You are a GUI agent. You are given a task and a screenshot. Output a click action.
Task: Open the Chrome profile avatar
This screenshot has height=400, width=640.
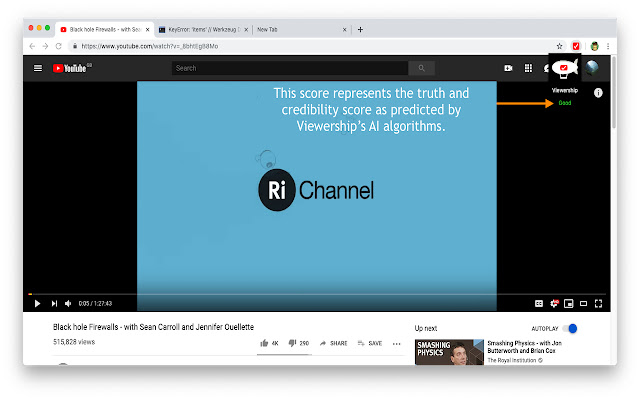click(594, 46)
